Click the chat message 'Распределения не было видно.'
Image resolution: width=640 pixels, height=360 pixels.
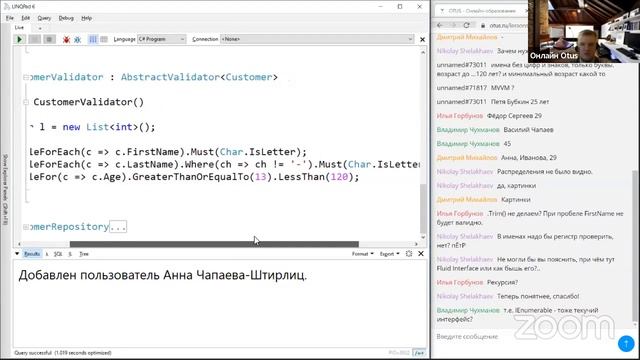click(544, 172)
